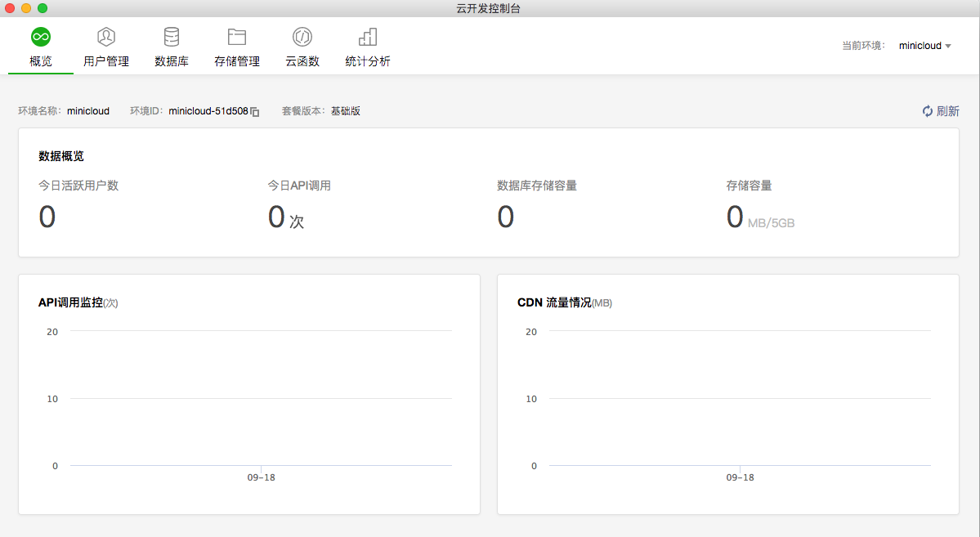
Task: Switch to the 概览 tab label
Action: click(x=41, y=61)
